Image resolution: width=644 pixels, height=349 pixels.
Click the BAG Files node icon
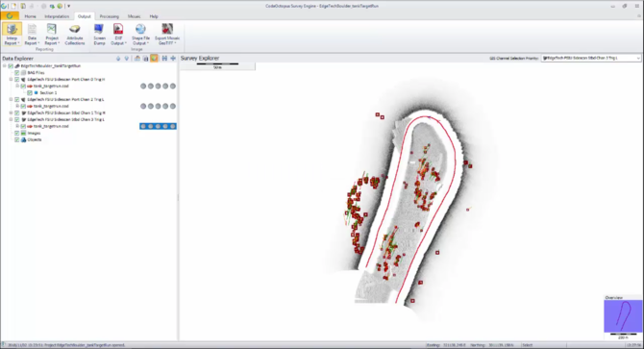click(23, 73)
